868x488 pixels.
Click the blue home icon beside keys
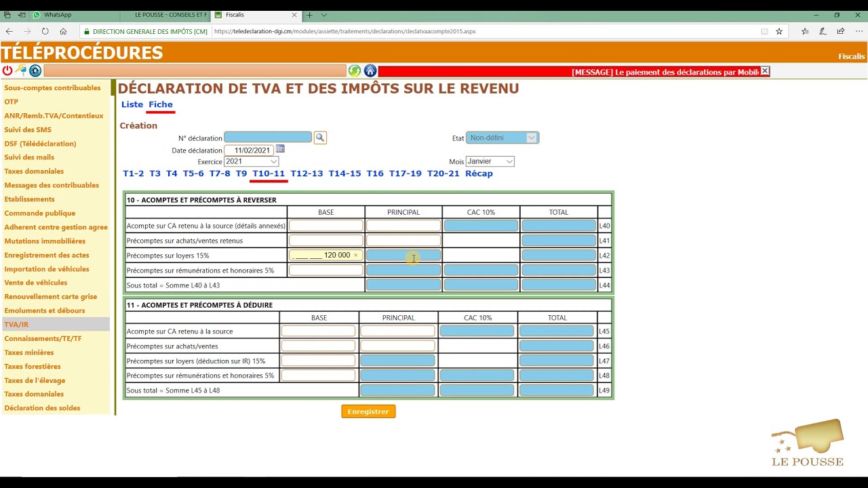(x=35, y=70)
